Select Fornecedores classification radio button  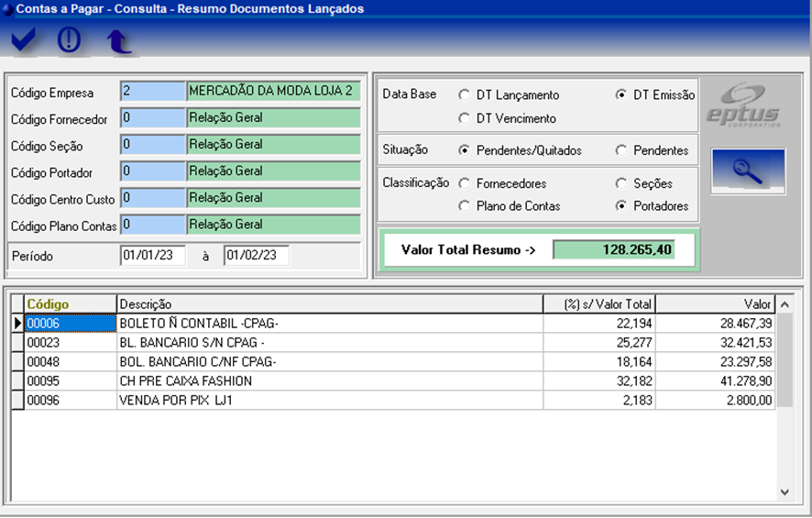[465, 183]
